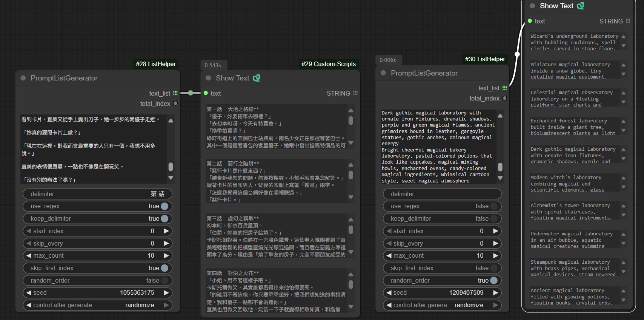Click the #28 ListHelper badge

point(156,64)
